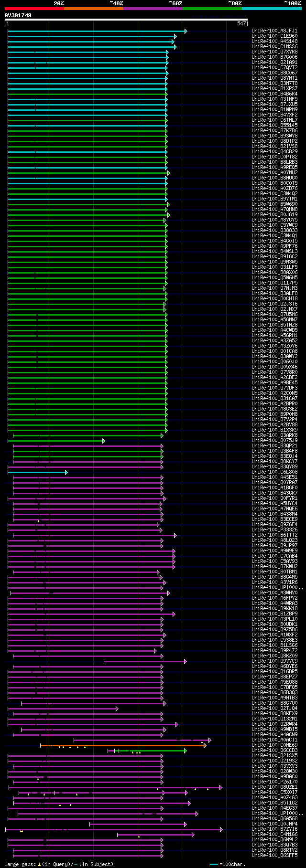Screen dimensions: 306x868
Task: Open hit UniRef100_Q8YNT1
Action: click(274, 78)
